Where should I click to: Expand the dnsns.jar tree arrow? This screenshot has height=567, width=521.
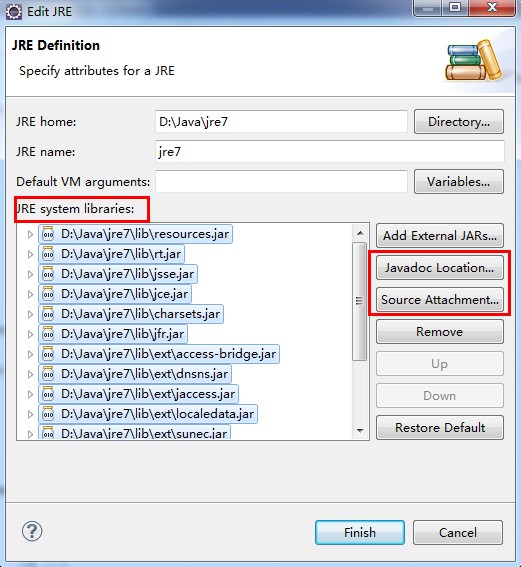click(x=30, y=374)
